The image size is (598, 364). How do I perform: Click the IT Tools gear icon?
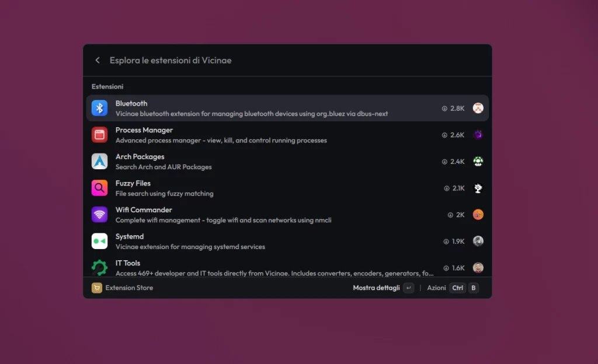99,268
